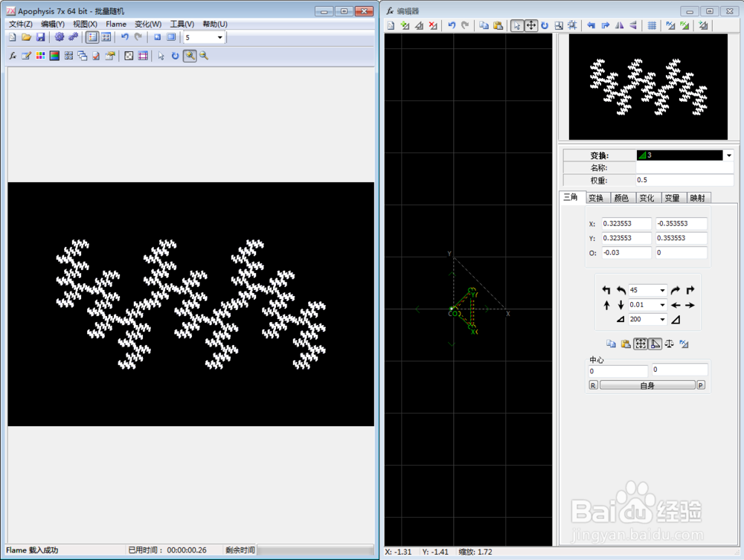Add new transform triangle in editor toolbar

click(x=405, y=25)
